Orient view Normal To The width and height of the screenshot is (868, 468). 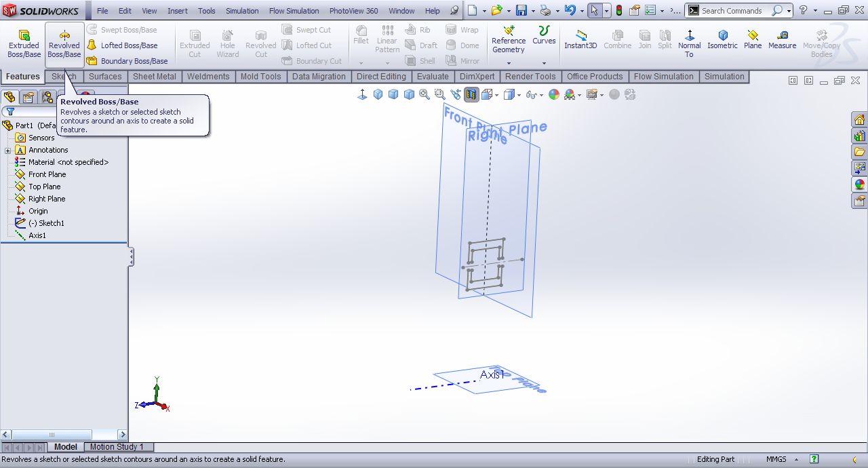coord(690,44)
